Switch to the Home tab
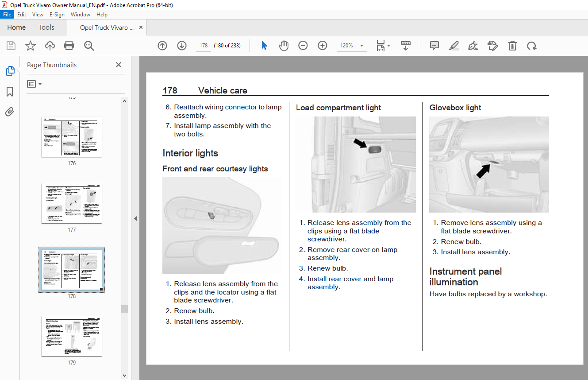This screenshot has width=588, height=380. pyautogui.click(x=16, y=27)
